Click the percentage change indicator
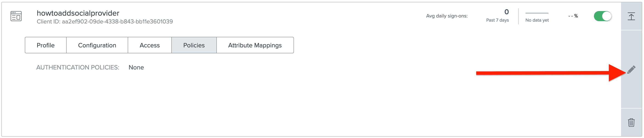This screenshot has width=644, height=138. (573, 16)
